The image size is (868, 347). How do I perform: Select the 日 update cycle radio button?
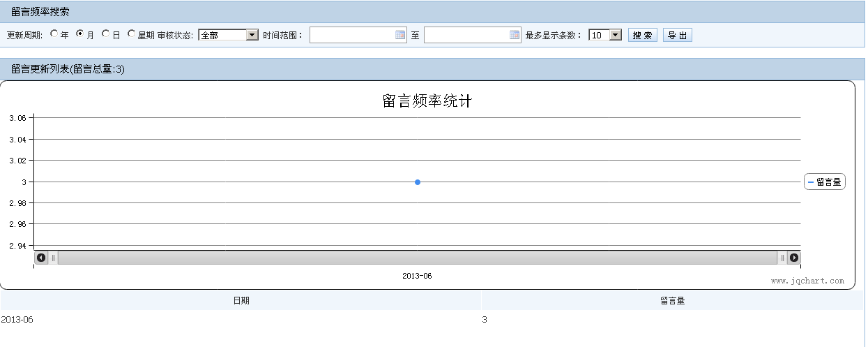[105, 34]
